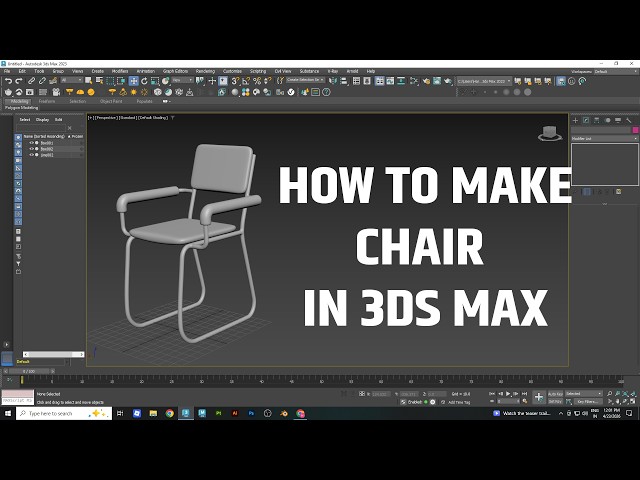This screenshot has height=480, width=640.
Task: Open the File menu
Action: tap(7, 71)
